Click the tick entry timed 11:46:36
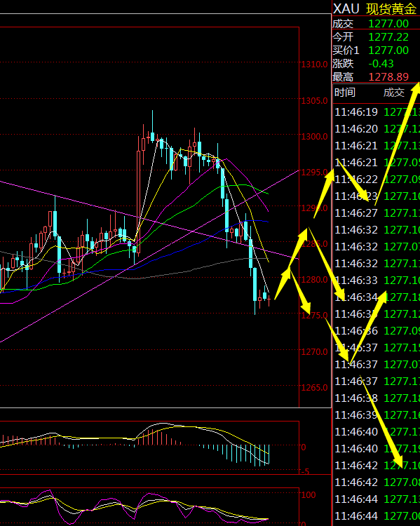 377,331
